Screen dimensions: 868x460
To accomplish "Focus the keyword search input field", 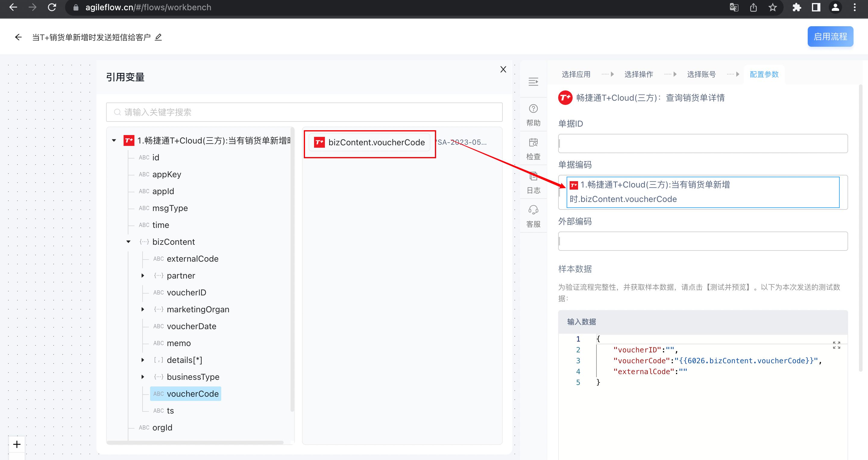I will [x=304, y=112].
